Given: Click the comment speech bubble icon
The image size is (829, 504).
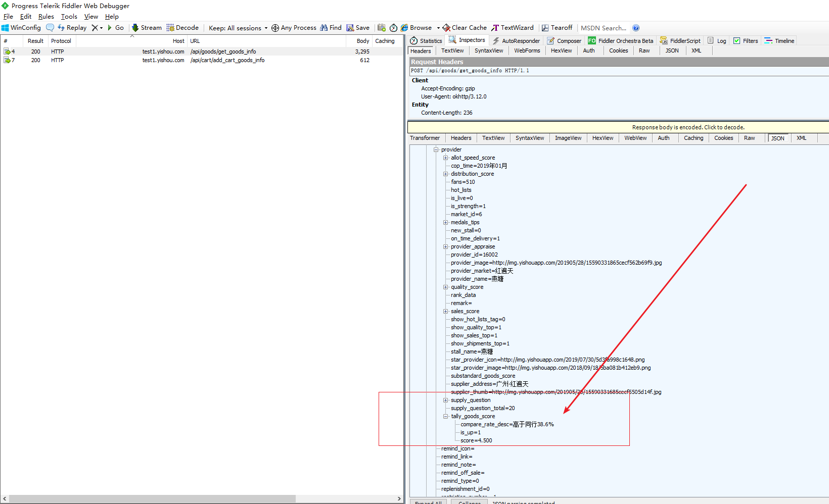Looking at the screenshot, I should pos(50,28).
